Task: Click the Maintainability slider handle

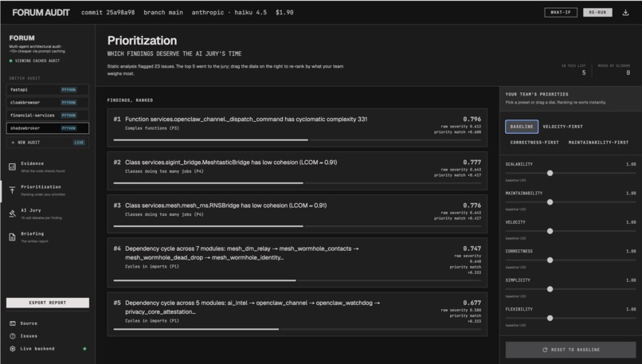Action: 550,202
